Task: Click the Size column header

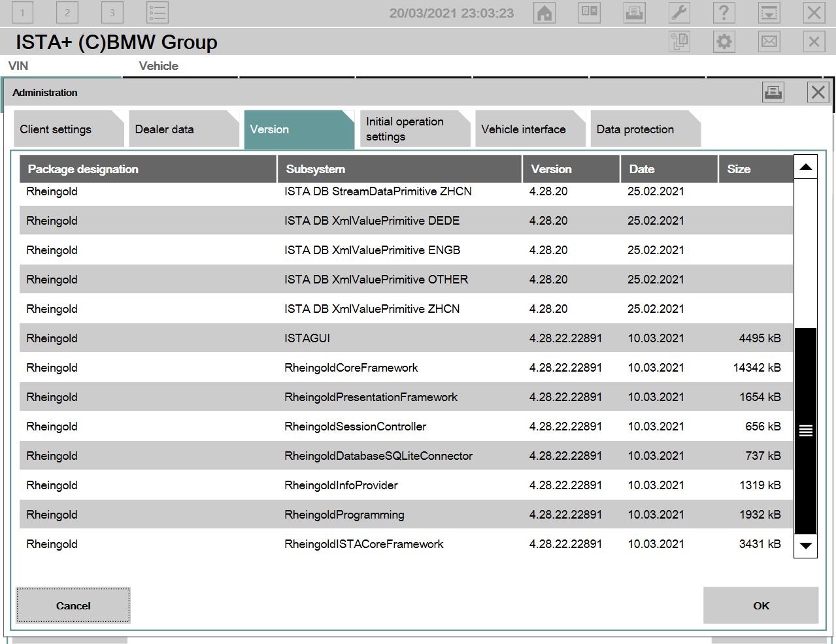Action: point(756,169)
